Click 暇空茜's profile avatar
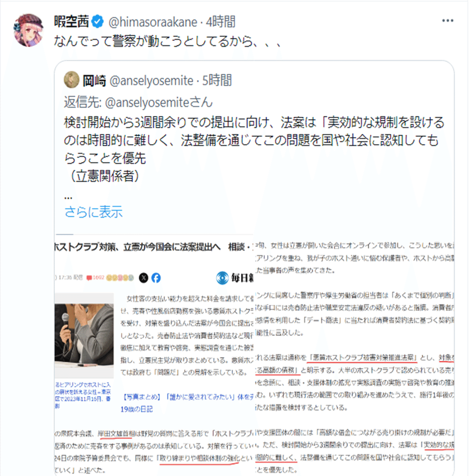 click(x=28, y=30)
